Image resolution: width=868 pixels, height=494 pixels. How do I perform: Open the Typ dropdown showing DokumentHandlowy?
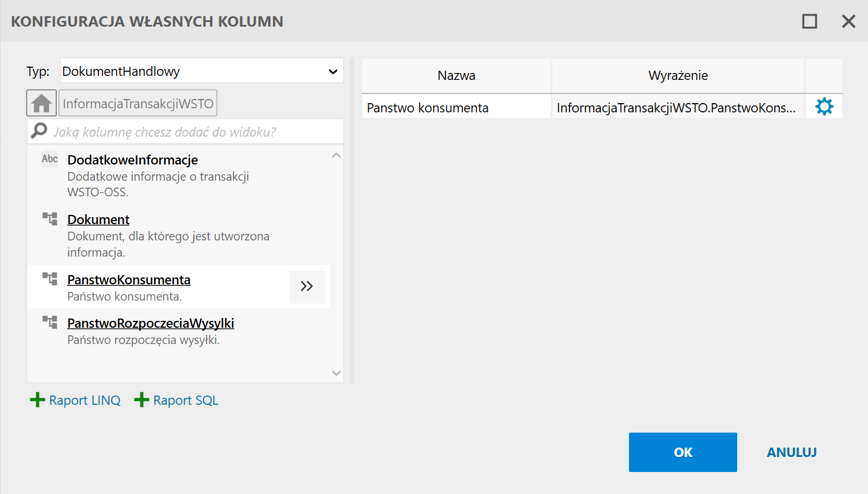pyautogui.click(x=333, y=71)
